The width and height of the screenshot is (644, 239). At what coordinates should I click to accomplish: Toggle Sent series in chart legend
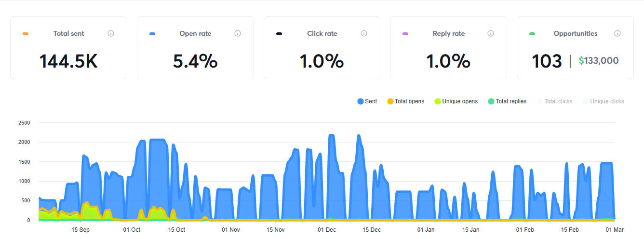367,101
